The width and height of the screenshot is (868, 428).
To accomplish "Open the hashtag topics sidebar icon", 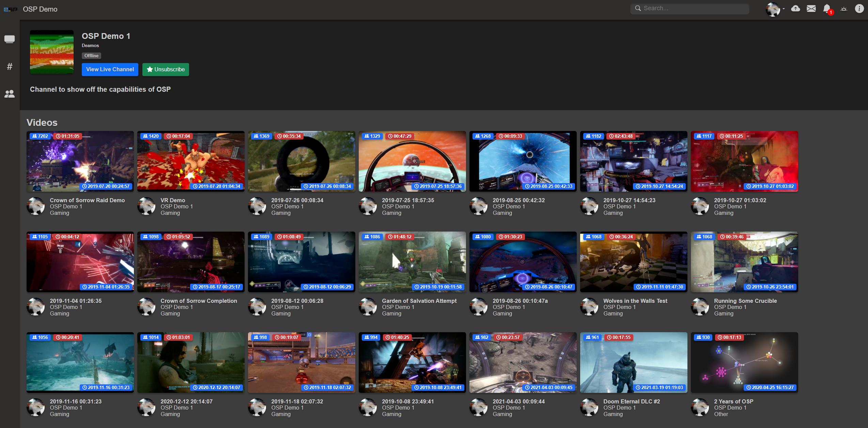I will pos(10,67).
